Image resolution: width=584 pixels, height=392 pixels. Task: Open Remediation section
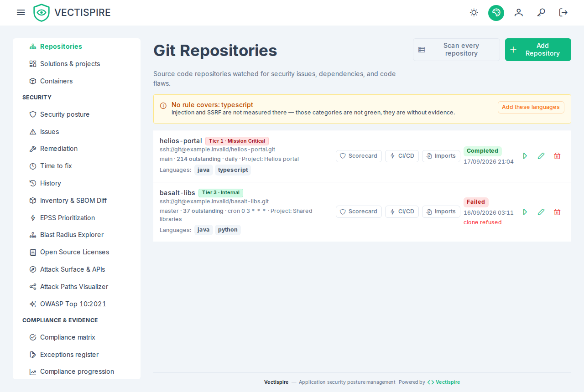pyautogui.click(x=77, y=149)
